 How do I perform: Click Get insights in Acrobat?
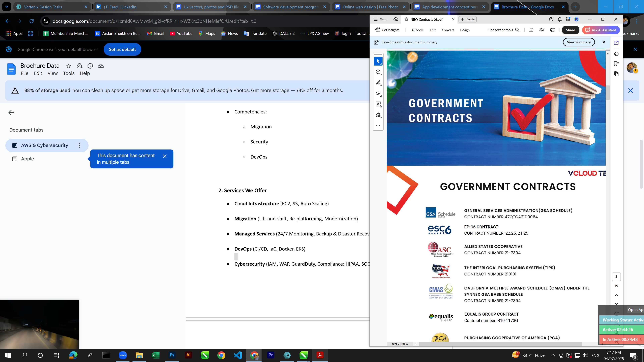pos(387,30)
